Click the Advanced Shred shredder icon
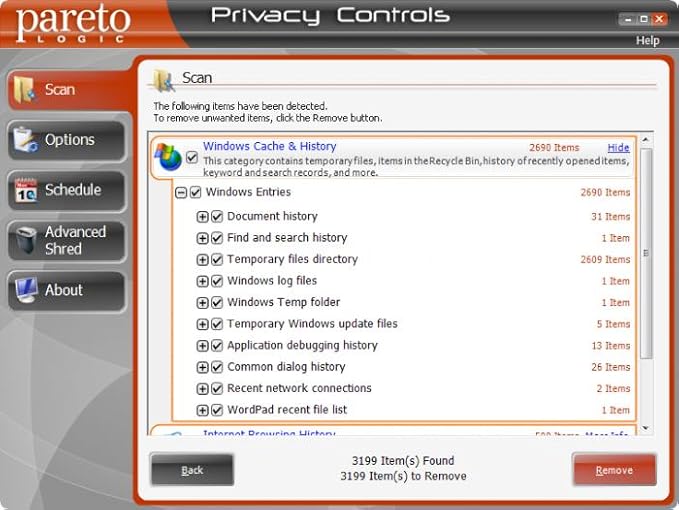The width and height of the screenshot is (679, 510). (25, 240)
